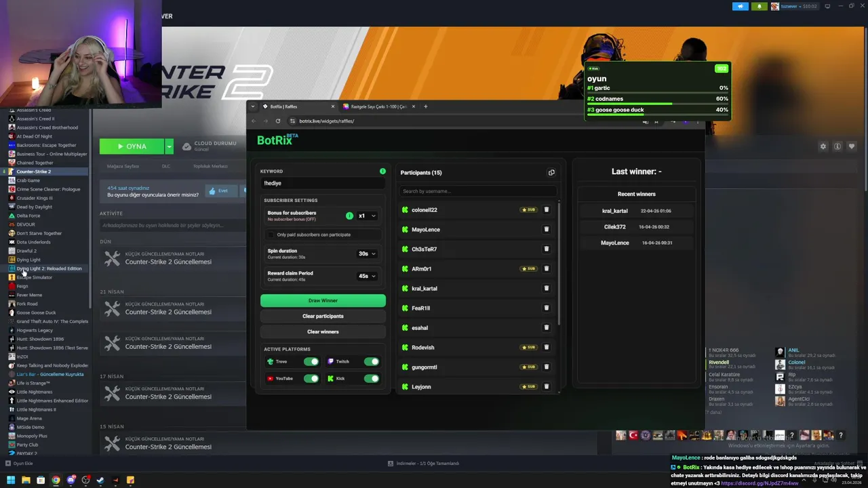Screen dimensions: 868x488
Task: Click Search by username field
Action: coord(477,191)
